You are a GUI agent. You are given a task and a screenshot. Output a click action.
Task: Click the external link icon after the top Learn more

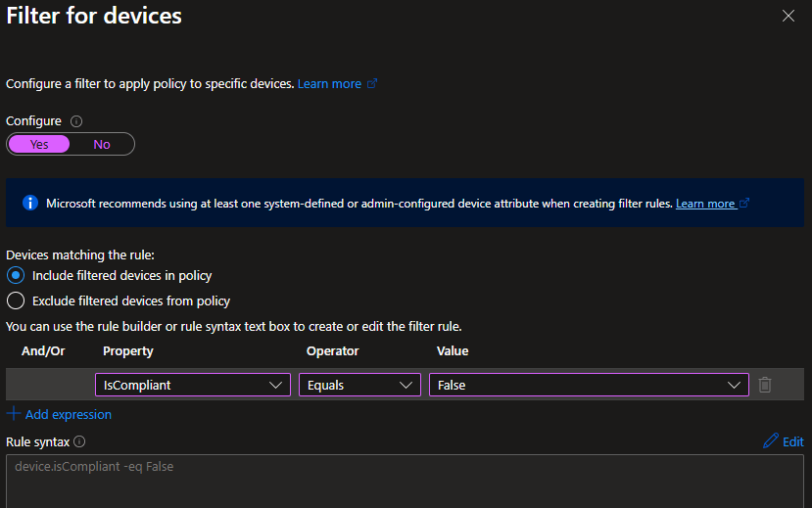[372, 84]
